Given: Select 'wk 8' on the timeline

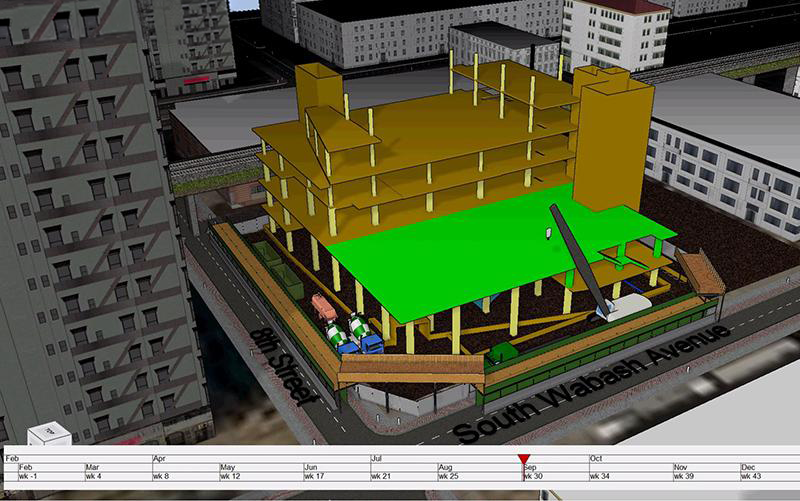Looking at the screenshot, I should click(161, 477).
